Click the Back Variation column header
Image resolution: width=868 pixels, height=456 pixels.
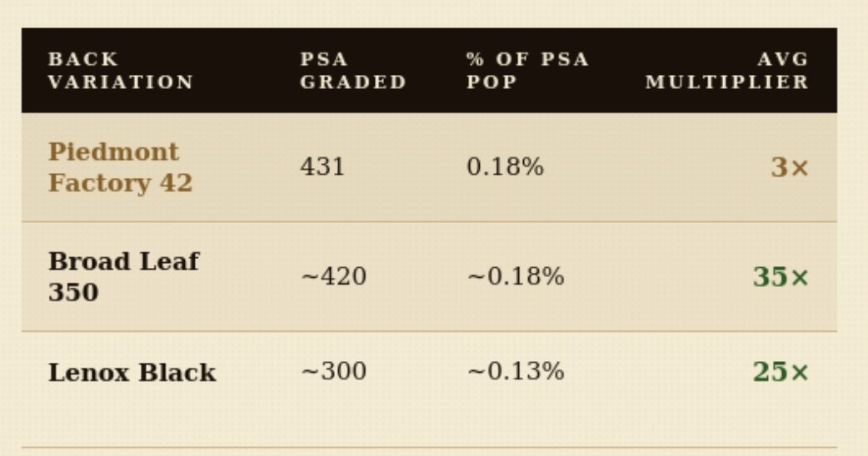(x=121, y=71)
